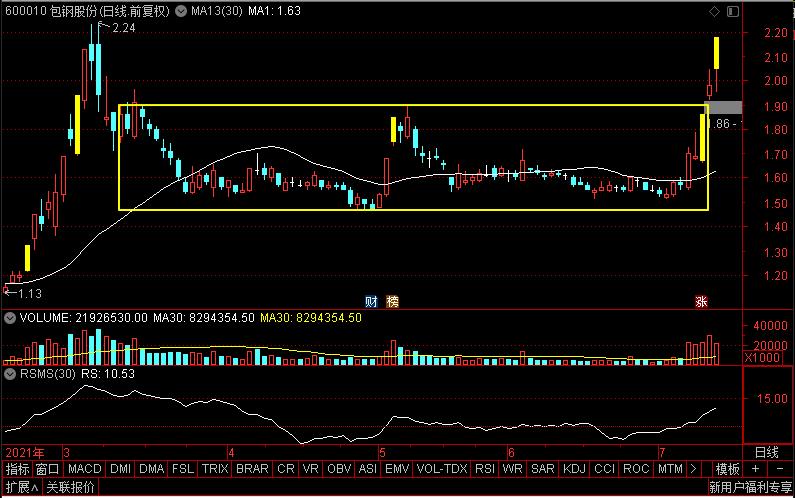
Task: Switch to the CCI indicator
Action: click(x=604, y=469)
